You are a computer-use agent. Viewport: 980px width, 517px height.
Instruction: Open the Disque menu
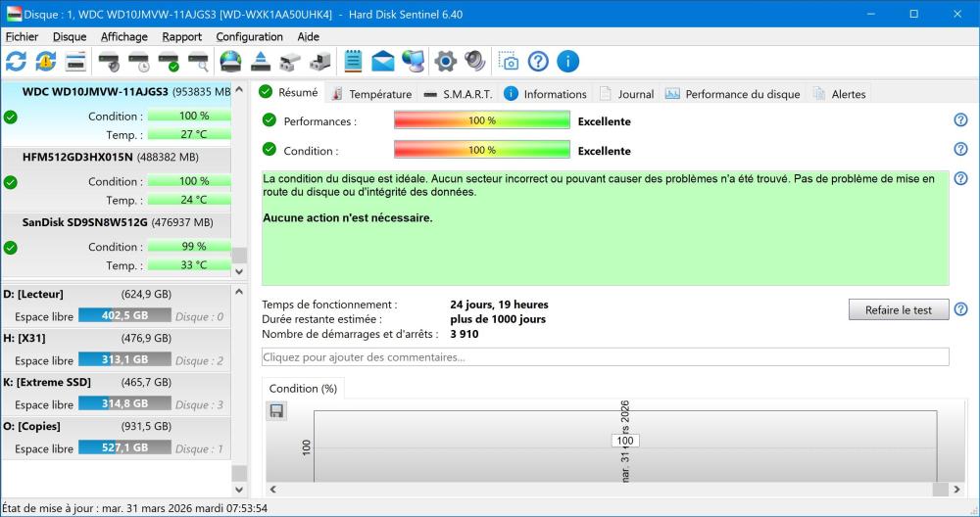point(70,37)
